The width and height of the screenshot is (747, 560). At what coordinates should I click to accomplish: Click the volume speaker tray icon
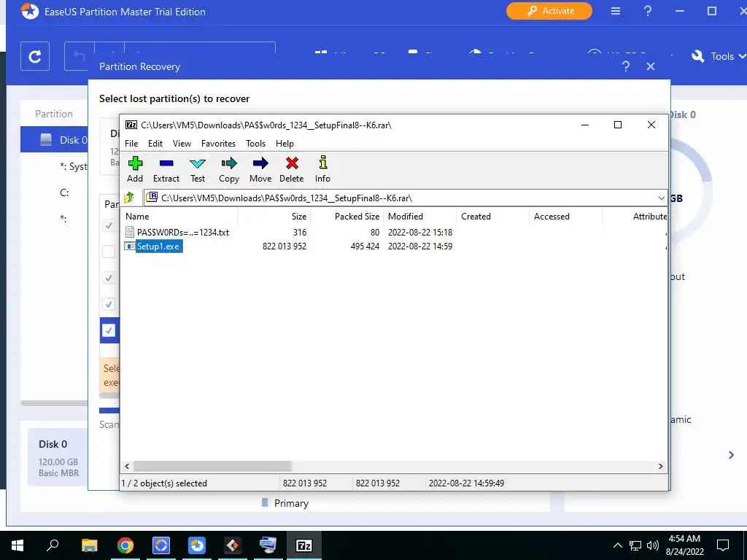click(653, 545)
